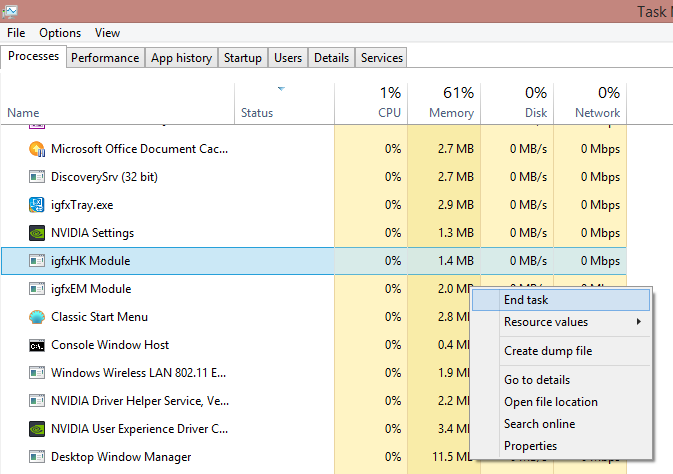This screenshot has height=474, width=673.
Task: Open the File menu
Action: [x=16, y=33]
